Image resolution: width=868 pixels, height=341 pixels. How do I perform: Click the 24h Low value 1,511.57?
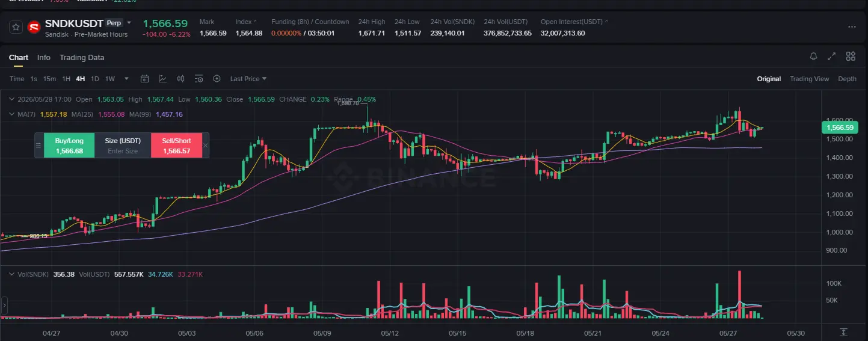click(x=408, y=33)
